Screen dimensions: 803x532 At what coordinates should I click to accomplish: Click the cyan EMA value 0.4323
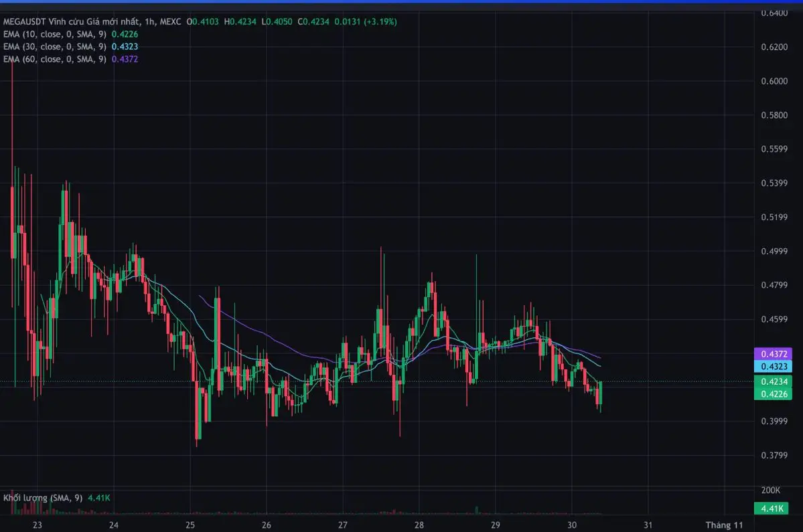pyautogui.click(x=125, y=46)
